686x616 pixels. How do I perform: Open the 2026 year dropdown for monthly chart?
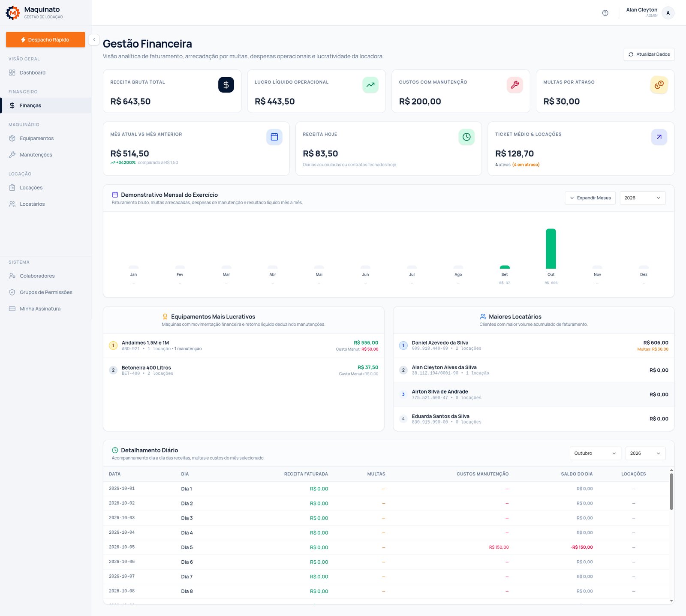(x=643, y=198)
